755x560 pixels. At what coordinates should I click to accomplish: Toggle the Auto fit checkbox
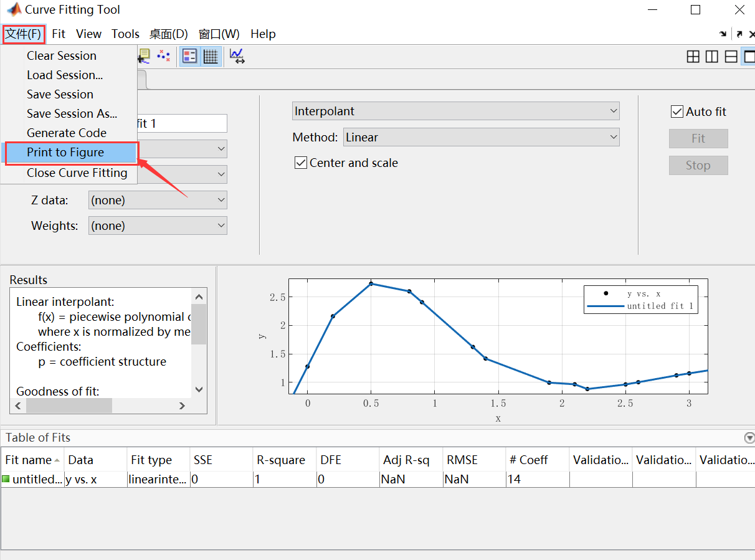tap(677, 112)
